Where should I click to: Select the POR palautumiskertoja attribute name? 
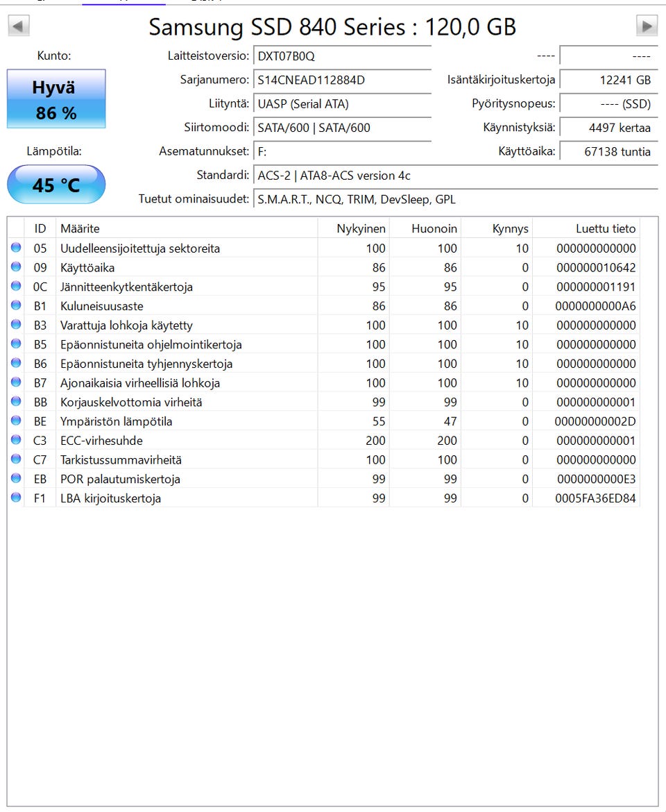[120, 479]
